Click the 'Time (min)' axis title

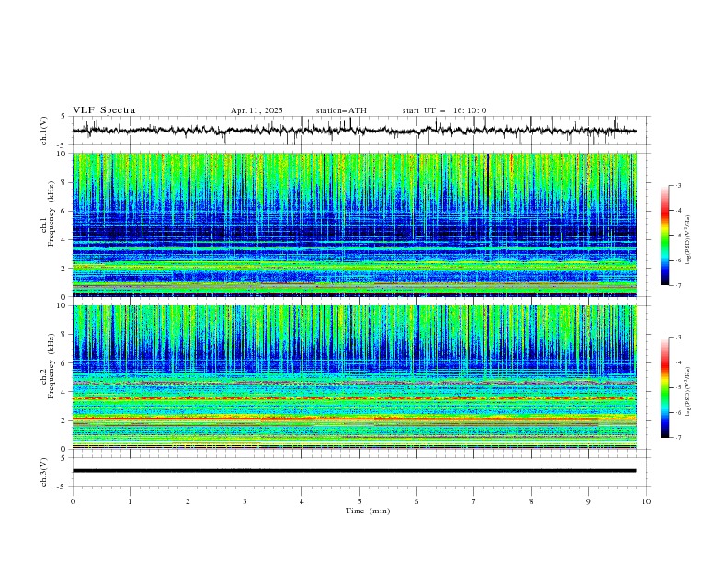point(368,511)
